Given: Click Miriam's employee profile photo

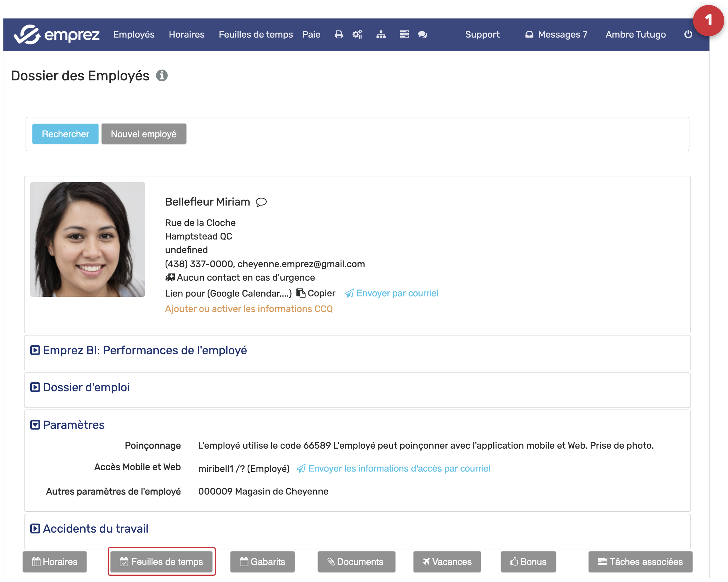Looking at the screenshot, I should [x=87, y=240].
